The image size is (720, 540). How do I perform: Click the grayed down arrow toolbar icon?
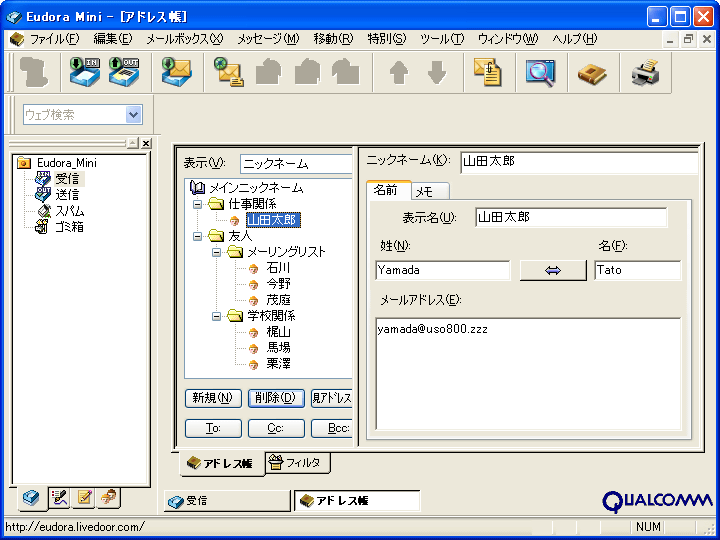pyautogui.click(x=437, y=73)
